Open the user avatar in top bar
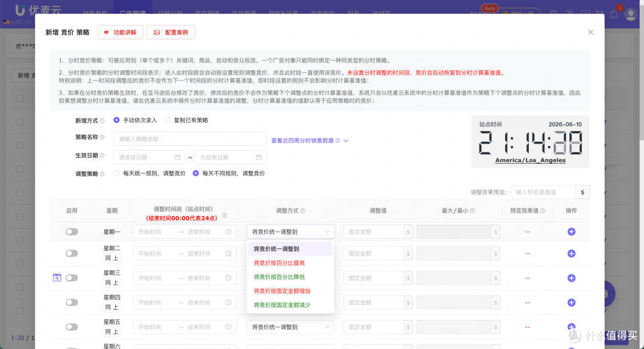Screen dimensions: 644x349 [630, 14]
